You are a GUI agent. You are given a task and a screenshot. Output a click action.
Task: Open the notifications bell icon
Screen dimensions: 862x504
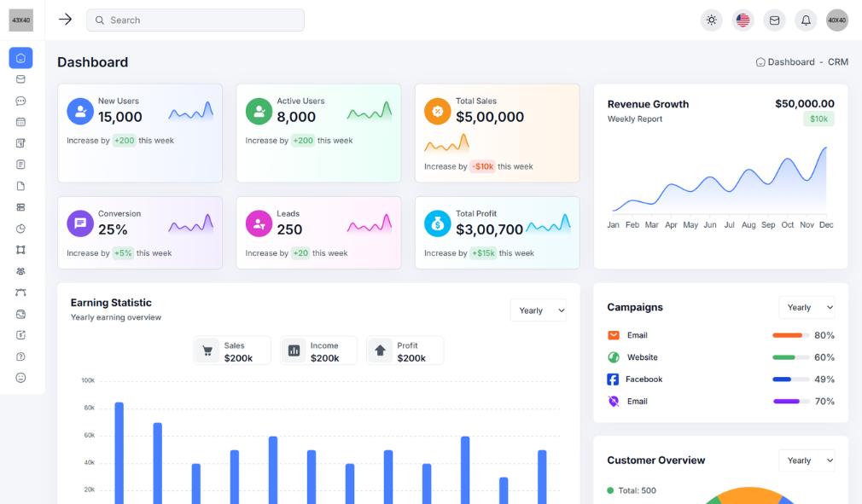coord(805,20)
